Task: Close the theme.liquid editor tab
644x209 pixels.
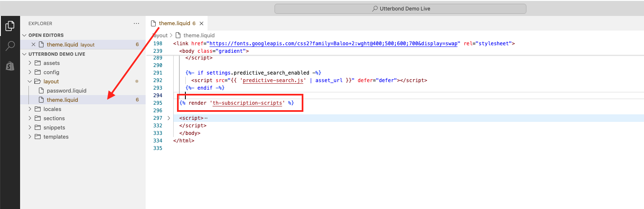Action: point(202,23)
